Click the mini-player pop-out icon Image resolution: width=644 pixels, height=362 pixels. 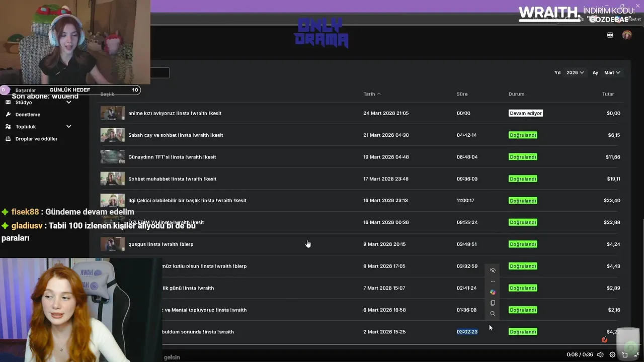click(x=624, y=354)
